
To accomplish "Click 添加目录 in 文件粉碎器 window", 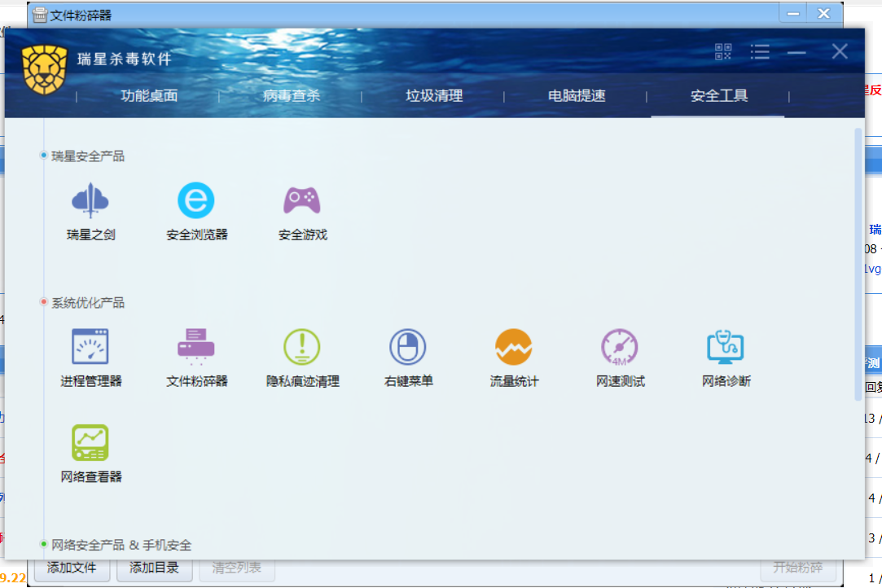I will point(154,569).
